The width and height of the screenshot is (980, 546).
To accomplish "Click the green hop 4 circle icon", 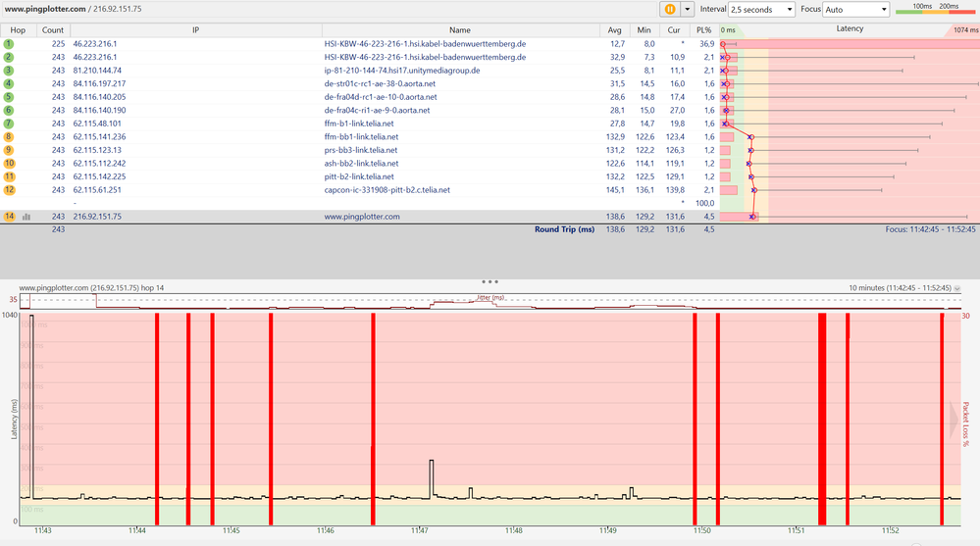I will click(8, 83).
